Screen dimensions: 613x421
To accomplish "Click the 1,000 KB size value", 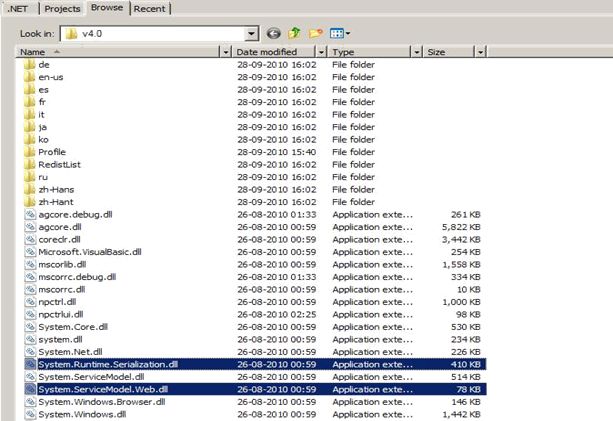I will pyautogui.click(x=461, y=302).
